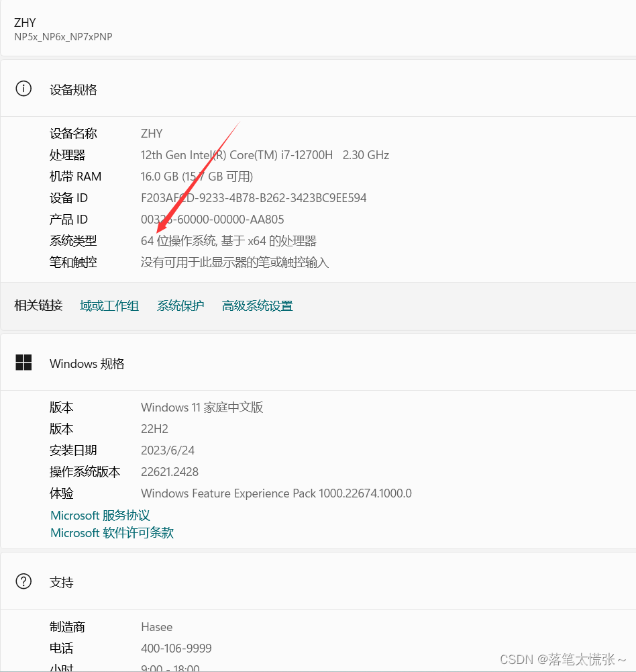Click the 支持 section heading
Viewport: 636px width, 672px height.
(62, 582)
